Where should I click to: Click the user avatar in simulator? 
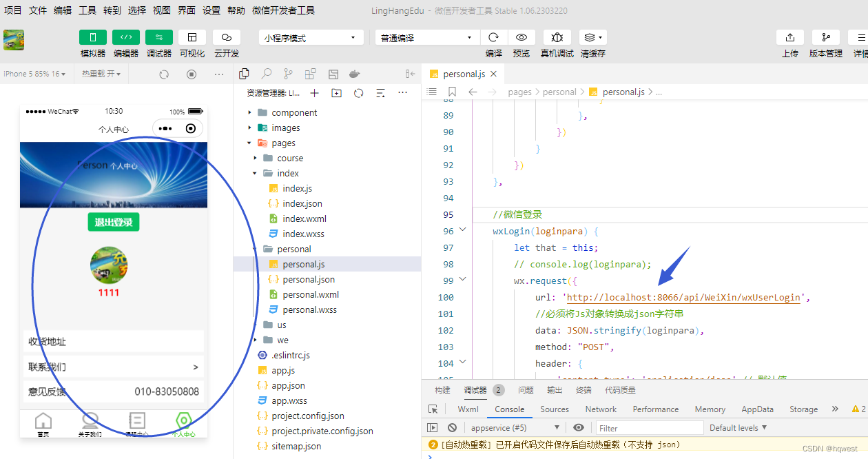click(109, 265)
